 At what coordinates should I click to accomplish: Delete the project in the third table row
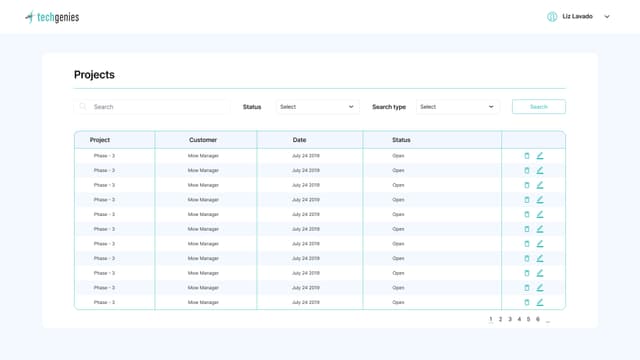527,185
